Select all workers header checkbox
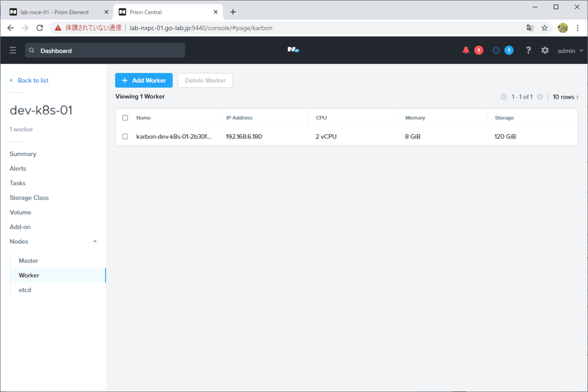Viewport: 588px width, 392px height. tap(125, 118)
